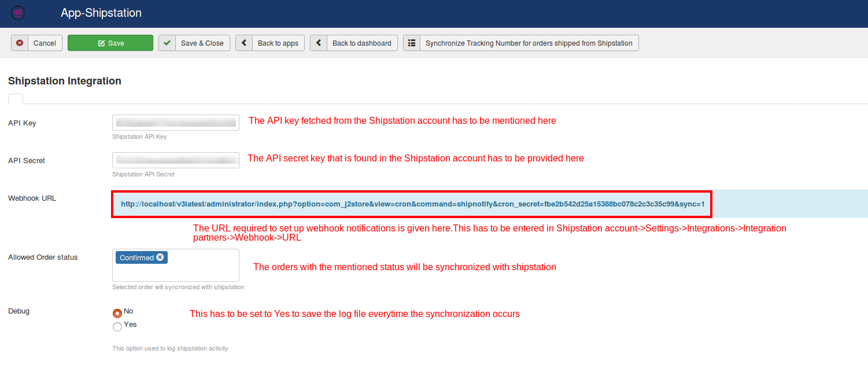868x387 pixels.
Task: Click the red Cancel icon
Action: coord(20,43)
